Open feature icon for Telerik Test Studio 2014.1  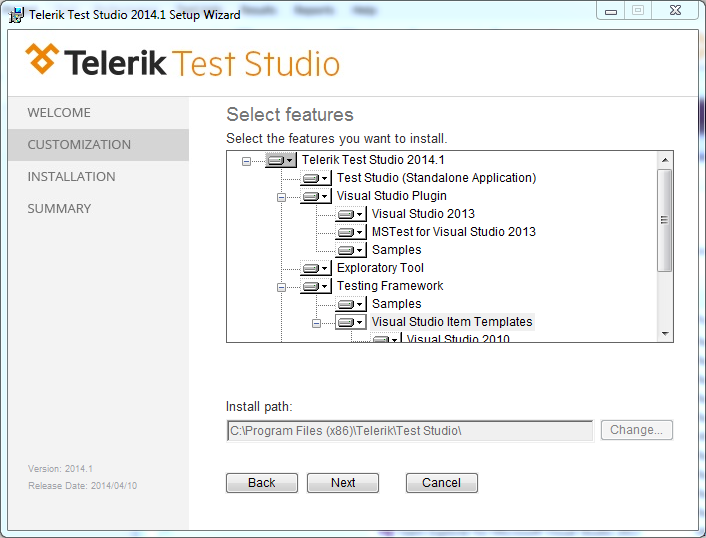(x=281, y=160)
